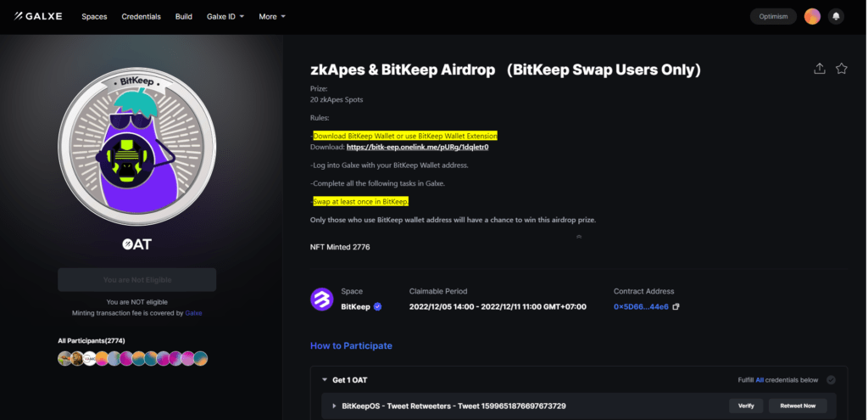The height and width of the screenshot is (420, 868).
Task: Collapse the Get 1 OAT section
Action: tap(324, 380)
